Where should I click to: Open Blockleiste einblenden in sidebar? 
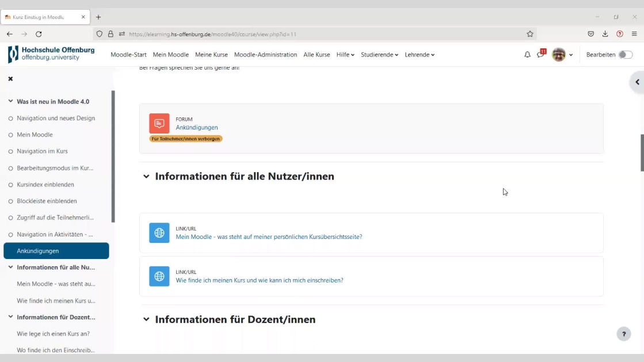(47, 201)
